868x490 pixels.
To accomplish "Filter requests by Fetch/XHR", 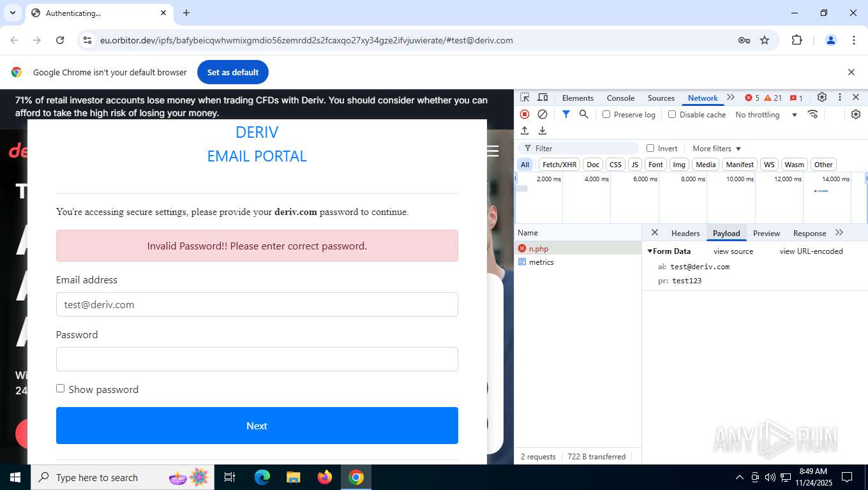I will [559, 165].
